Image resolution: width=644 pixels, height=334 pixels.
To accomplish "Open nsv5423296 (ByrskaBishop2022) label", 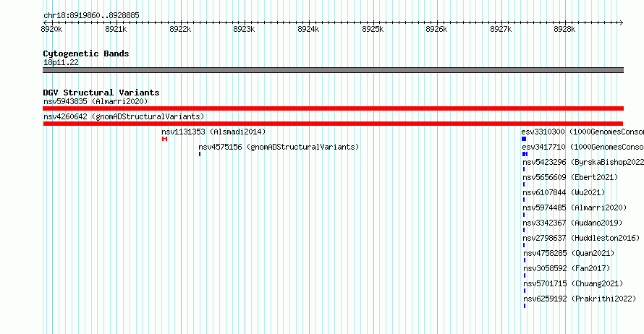I will point(583,162).
